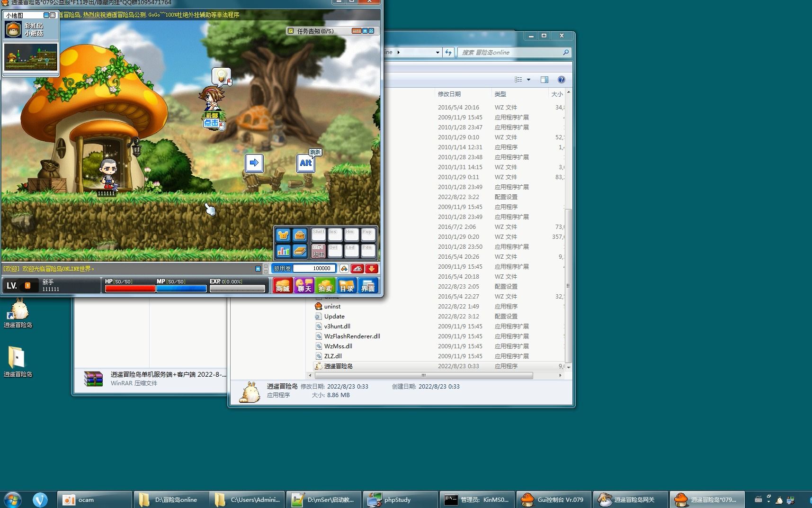This screenshot has width=812, height=508.
Task: Click the EXP progress bar
Action: coord(237,289)
